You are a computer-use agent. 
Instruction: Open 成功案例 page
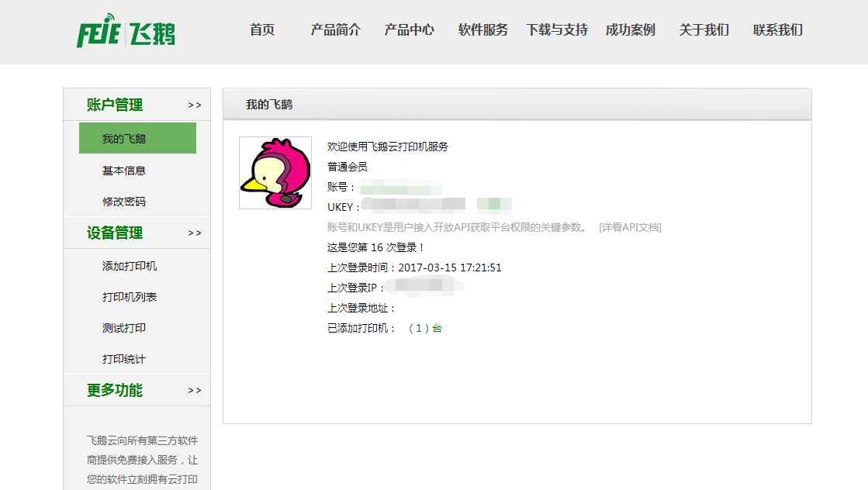(x=631, y=30)
